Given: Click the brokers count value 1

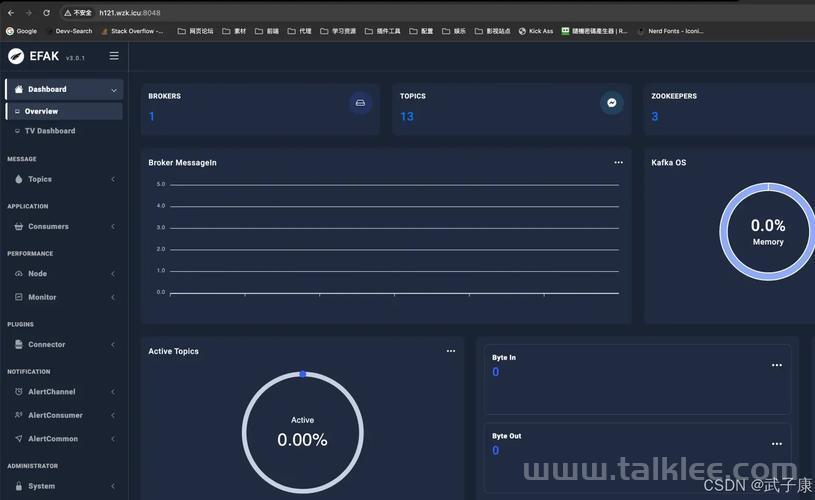Looking at the screenshot, I should (x=152, y=116).
